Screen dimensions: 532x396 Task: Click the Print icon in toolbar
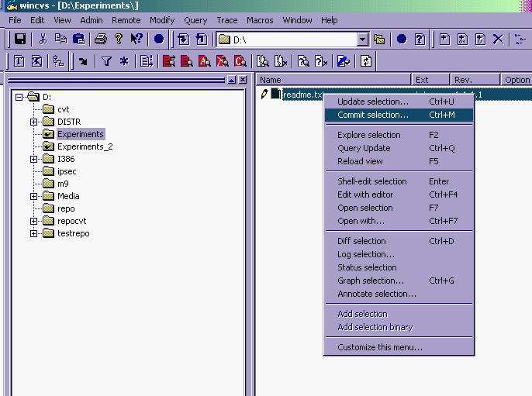pos(100,39)
